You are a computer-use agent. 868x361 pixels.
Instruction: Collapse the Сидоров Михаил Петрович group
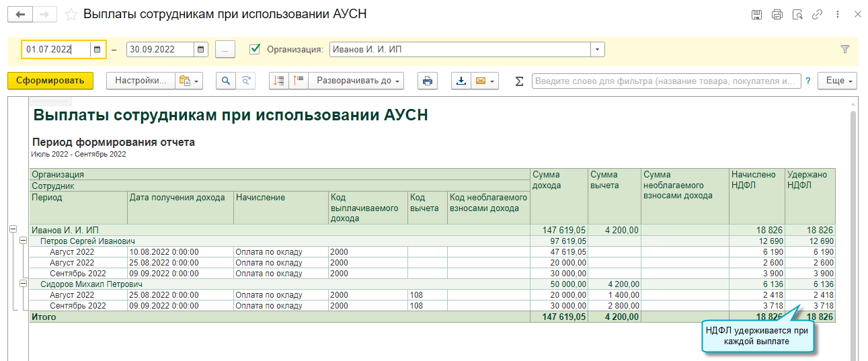(24, 284)
